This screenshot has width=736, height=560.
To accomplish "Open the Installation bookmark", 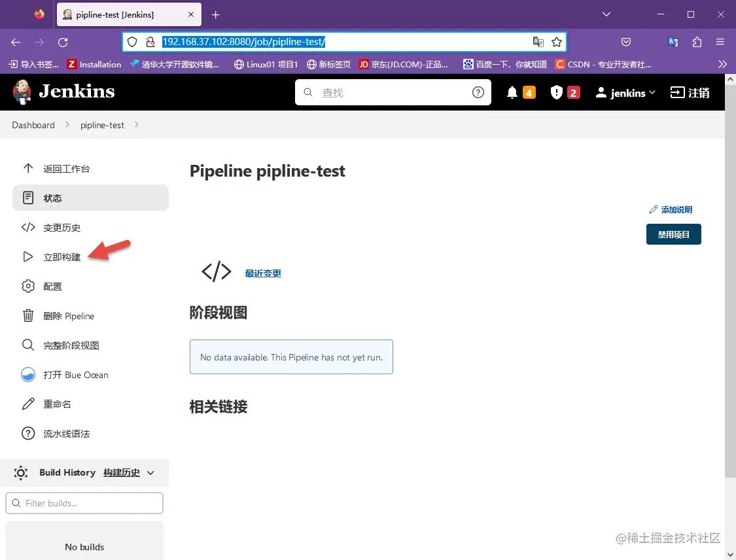I will point(94,64).
